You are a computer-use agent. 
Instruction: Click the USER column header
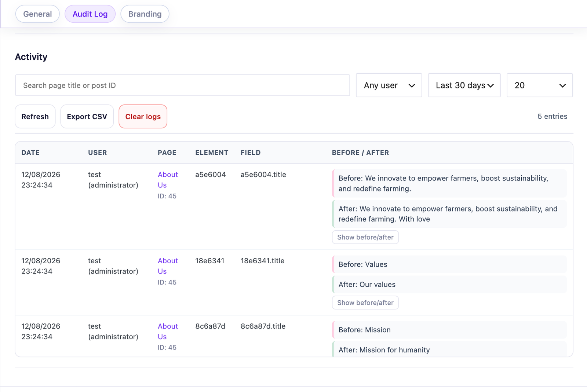[x=98, y=153]
